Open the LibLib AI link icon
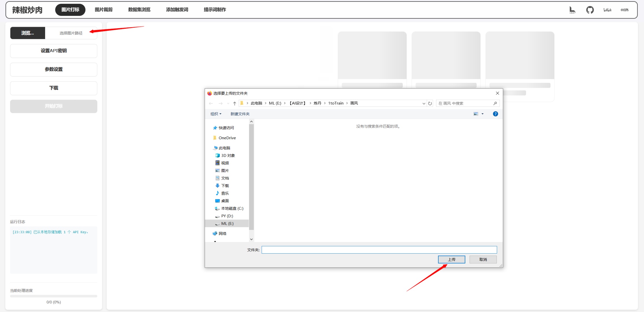This screenshot has width=644, height=312. 572,10
